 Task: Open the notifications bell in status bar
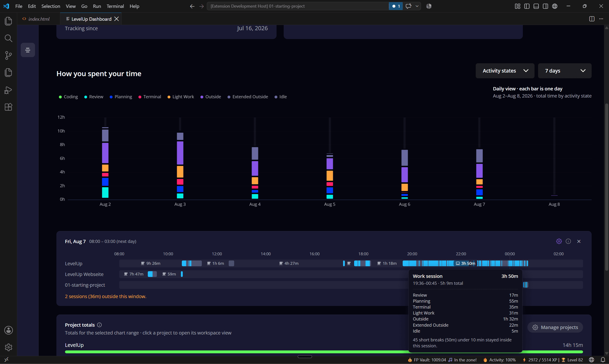pyautogui.click(x=603, y=360)
